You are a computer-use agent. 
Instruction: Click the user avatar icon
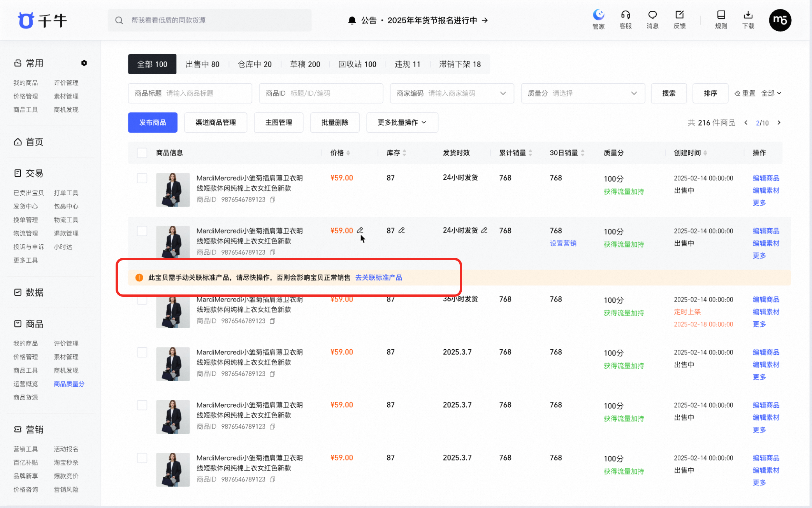[x=780, y=20]
